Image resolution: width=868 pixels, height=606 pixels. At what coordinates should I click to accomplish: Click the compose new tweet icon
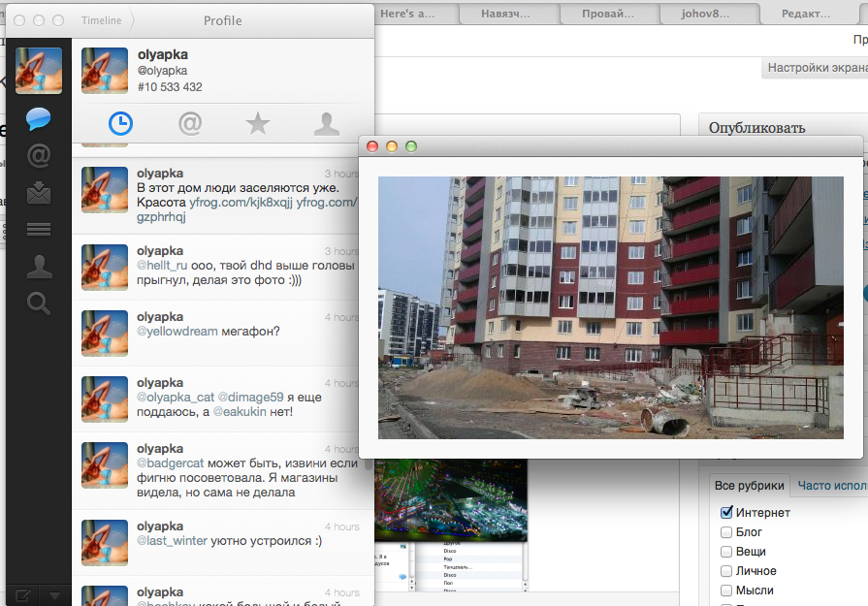pos(22,595)
